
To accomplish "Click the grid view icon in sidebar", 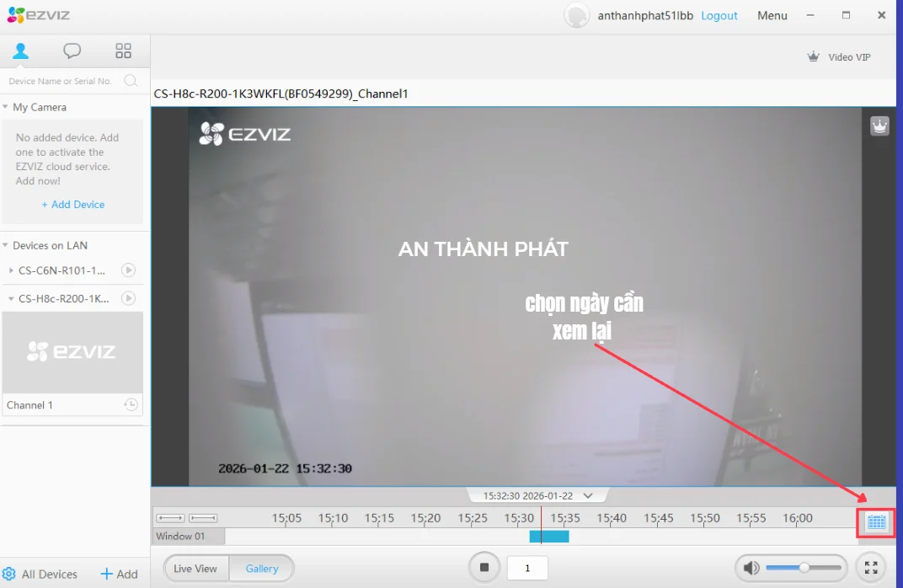I will tap(123, 51).
